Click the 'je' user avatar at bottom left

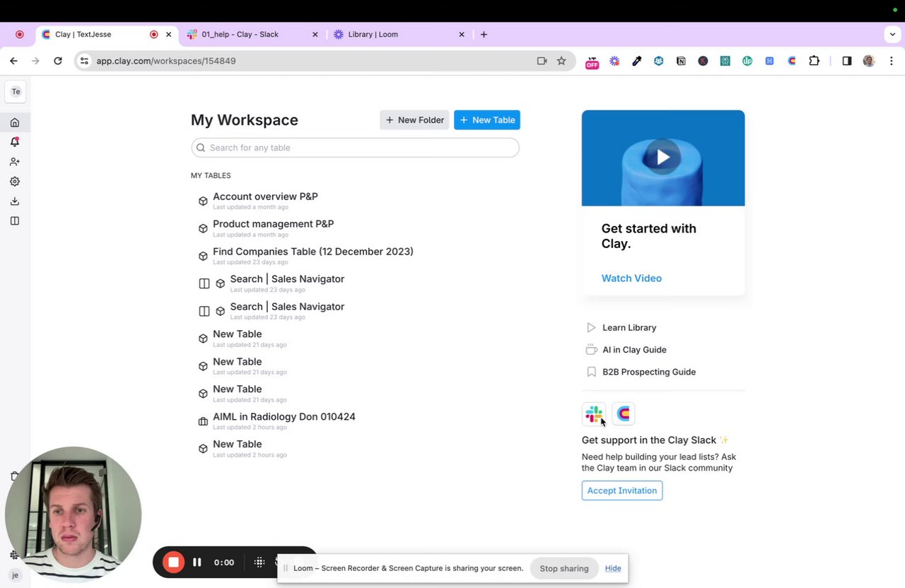(15, 575)
